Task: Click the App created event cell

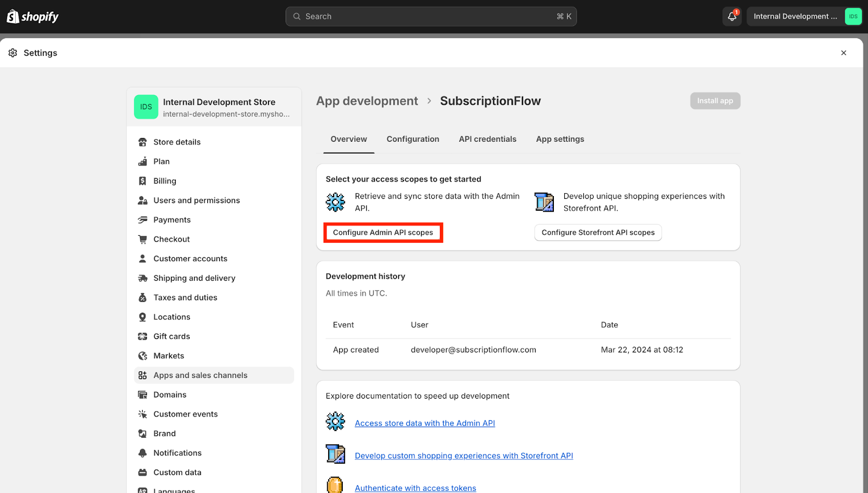Action: tap(356, 350)
